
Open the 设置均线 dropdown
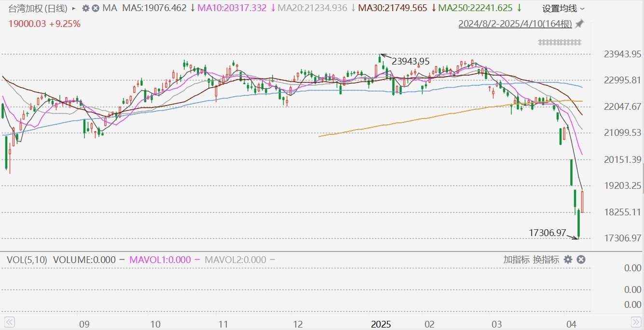coord(563,9)
